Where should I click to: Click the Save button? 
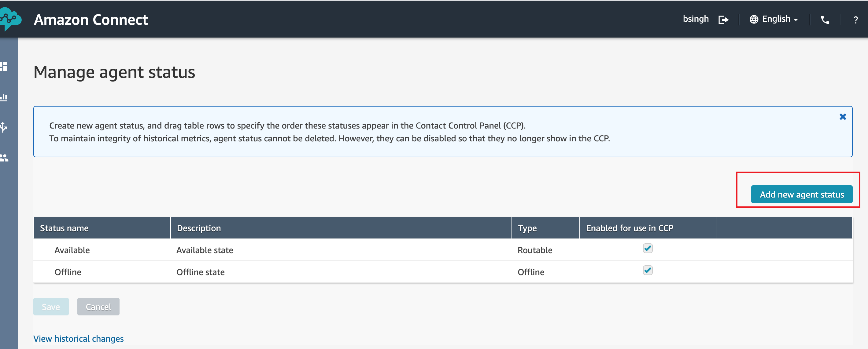coord(51,307)
